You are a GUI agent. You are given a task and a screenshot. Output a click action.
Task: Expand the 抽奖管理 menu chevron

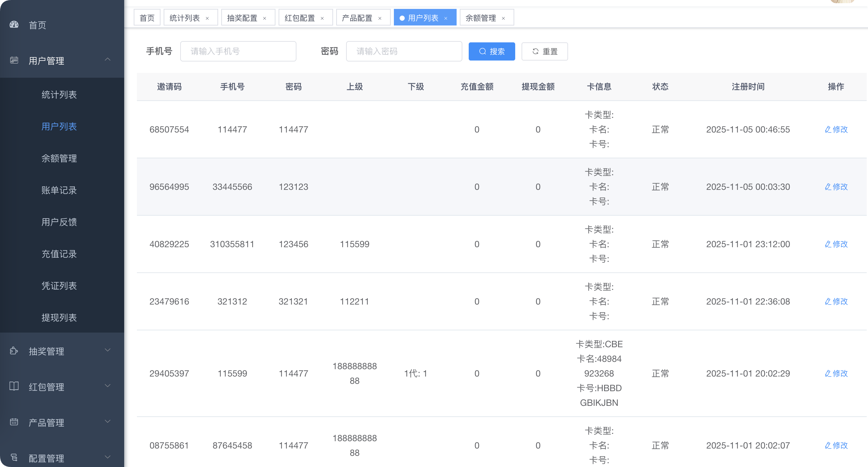pos(108,350)
